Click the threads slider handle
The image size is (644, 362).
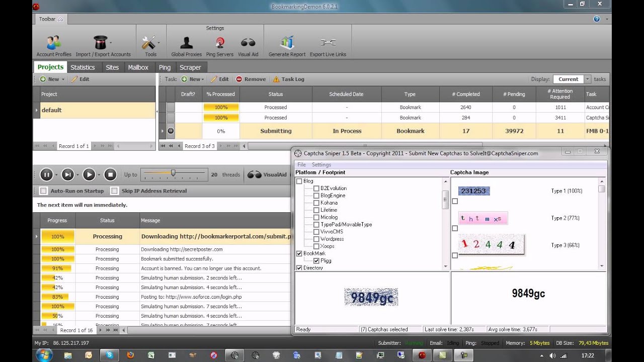(x=173, y=173)
